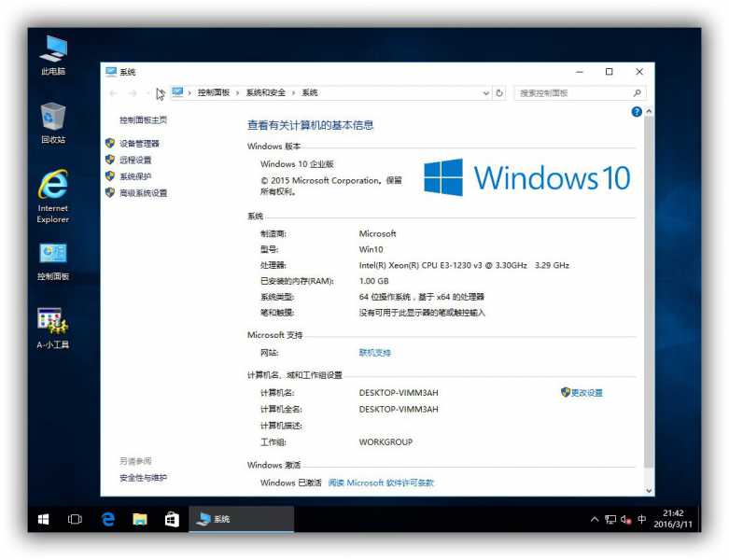Select the Intel(R) Xeon(R) processor text
This screenshot has height=560, width=729.
464,265
